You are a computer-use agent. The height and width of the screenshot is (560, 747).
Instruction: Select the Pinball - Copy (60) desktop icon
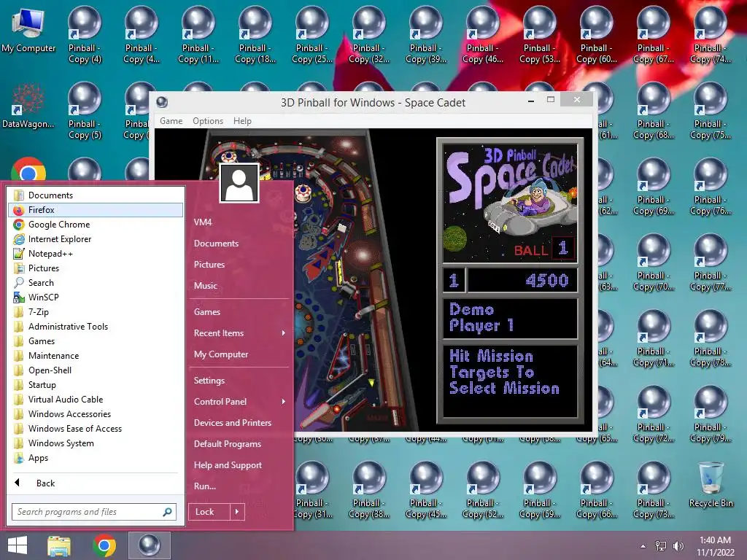(x=597, y=35)
